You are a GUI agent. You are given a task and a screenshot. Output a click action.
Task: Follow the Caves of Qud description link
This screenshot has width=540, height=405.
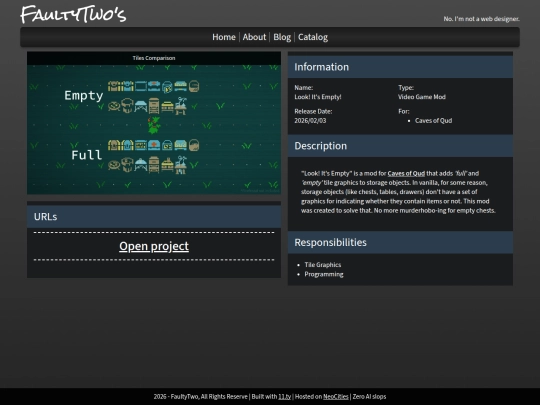tap(406, 174)
